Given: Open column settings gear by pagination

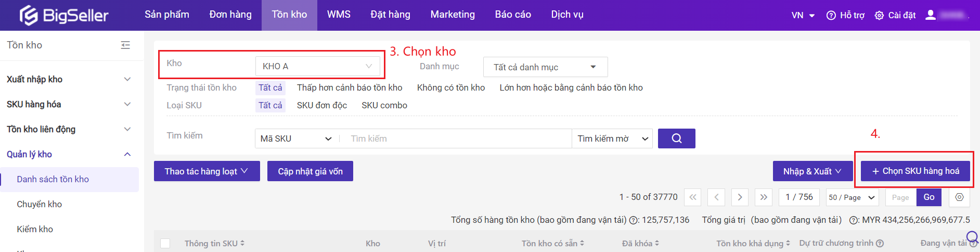Looking at the screenshot, I should [959, 197].
